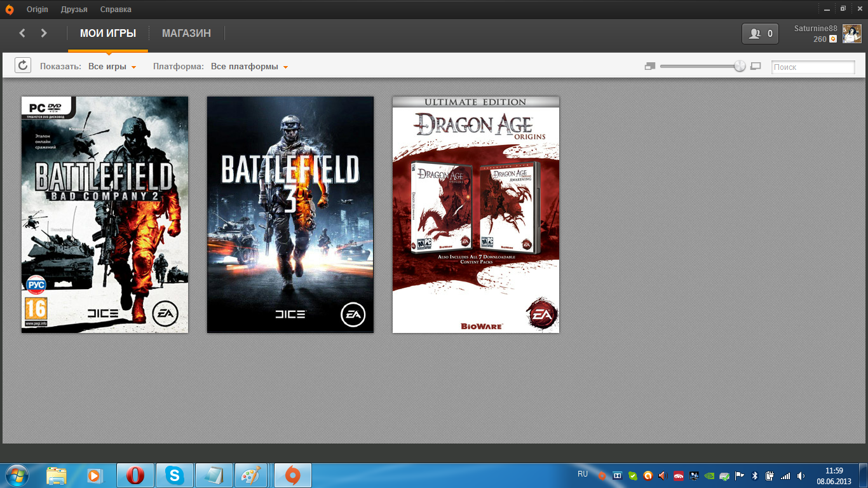This screenshot has width=868, height=488.
Task: Click the Origin tray icon
Action: click(x=602, y=475)
